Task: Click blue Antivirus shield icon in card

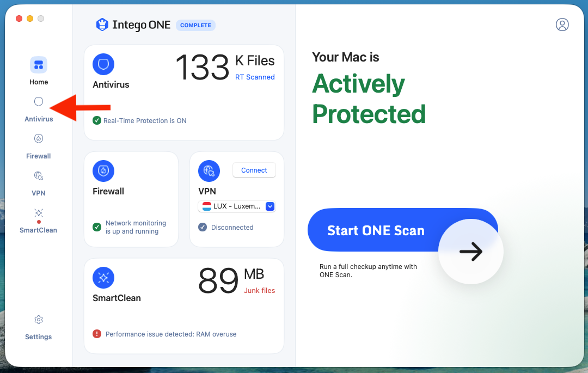Action: pos(103,64)
